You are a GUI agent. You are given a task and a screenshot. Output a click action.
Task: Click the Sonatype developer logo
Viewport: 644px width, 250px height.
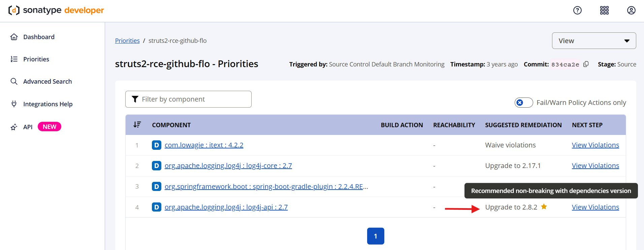click(56, 10)
